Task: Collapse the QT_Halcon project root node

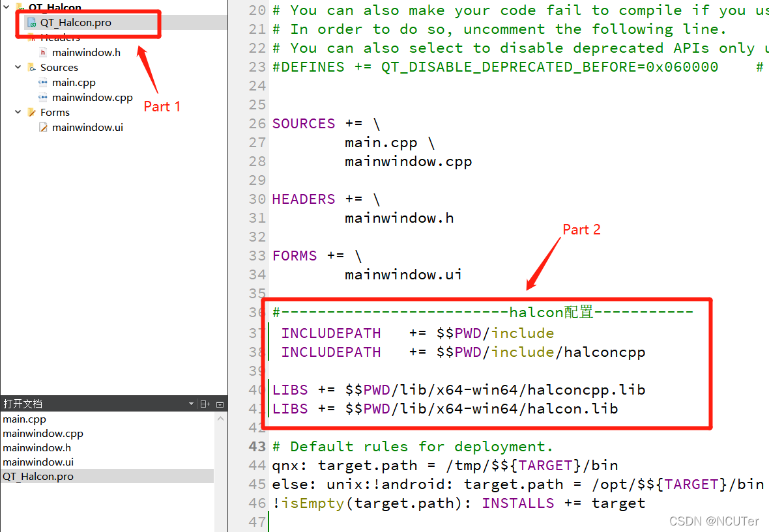Action: (7, 7)
